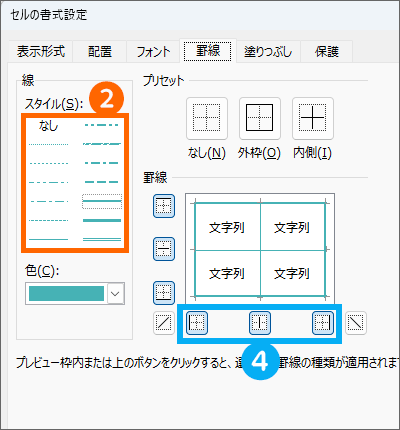
Task: Toggle the top border button
Action: (164, 206)
